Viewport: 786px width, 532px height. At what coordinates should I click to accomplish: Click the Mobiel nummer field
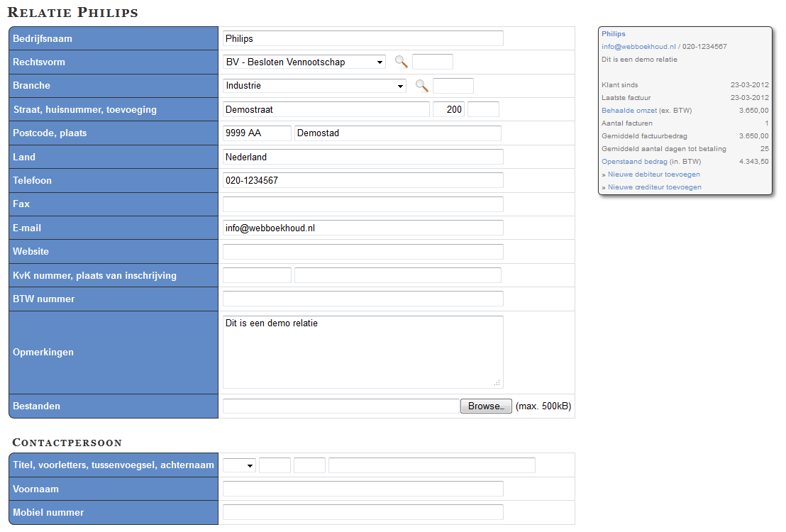(x=363, y=512)
